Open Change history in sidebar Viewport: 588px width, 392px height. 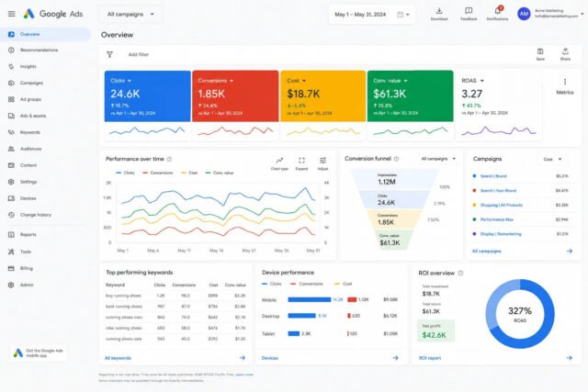tap(45, 215)
